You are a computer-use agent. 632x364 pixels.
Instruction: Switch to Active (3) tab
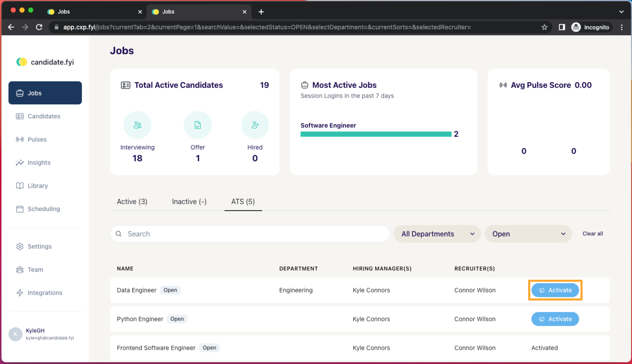pyautogui.click(x=132, y=201)
